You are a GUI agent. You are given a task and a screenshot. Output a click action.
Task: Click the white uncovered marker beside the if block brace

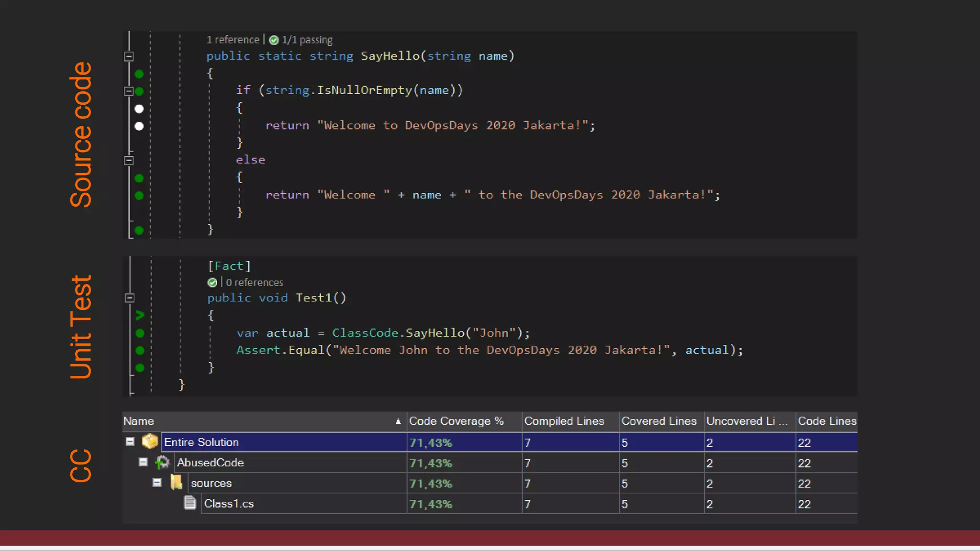point(139,109)
